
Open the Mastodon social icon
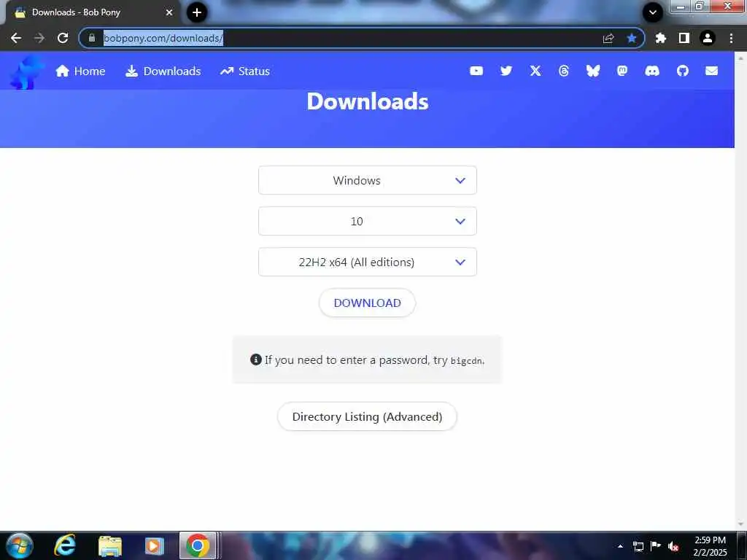(x=622, y=71)
